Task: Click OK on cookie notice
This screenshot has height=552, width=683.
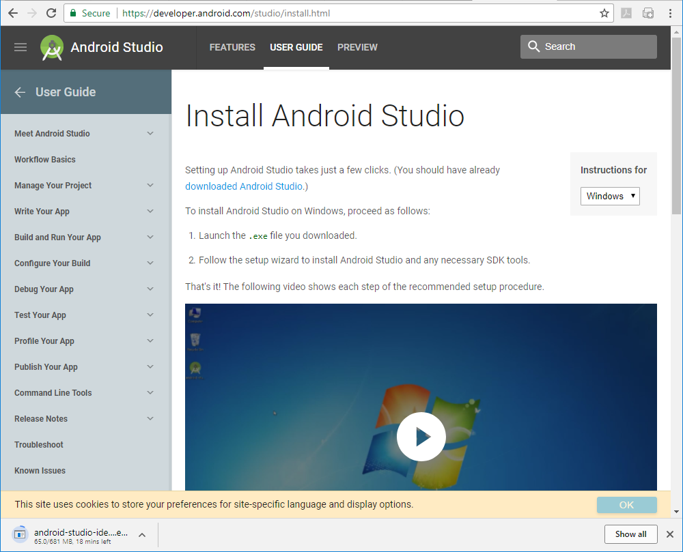Action: pyautogui.click(x=626, y=505)
